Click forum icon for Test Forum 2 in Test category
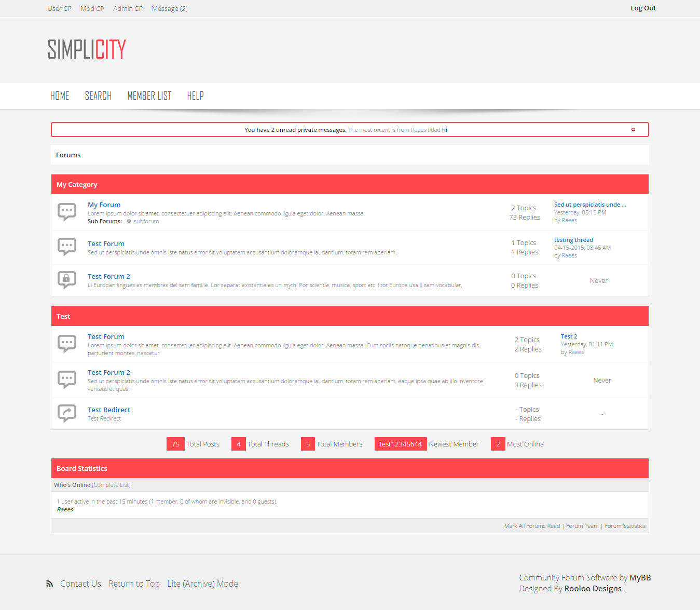This screenshot has width=700, height=610. 67,379
